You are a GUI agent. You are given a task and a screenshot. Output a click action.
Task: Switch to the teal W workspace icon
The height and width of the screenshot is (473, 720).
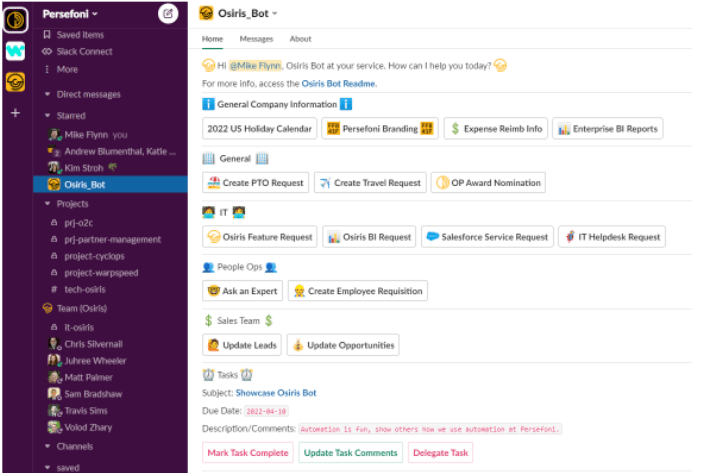click(x=16, y=51)
